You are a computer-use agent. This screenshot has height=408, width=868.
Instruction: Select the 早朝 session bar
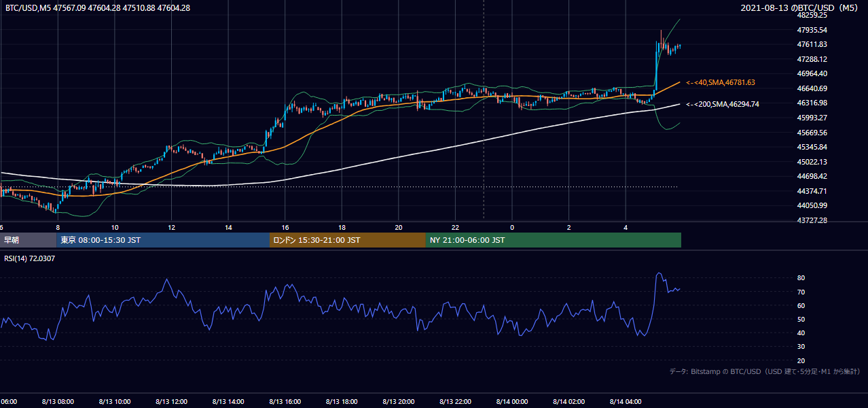(29, 240)
